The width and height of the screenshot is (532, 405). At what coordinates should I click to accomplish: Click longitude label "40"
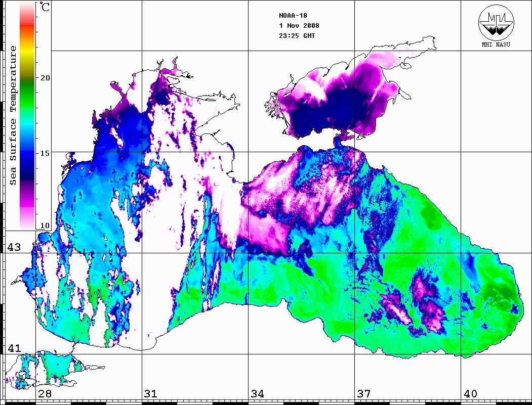(470, 394)
